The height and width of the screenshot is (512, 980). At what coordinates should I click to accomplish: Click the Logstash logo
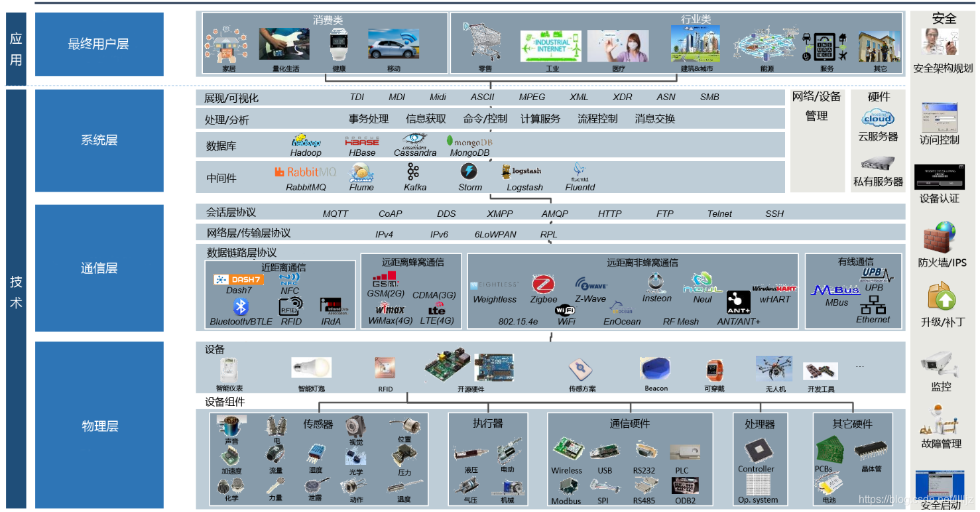(522, 171)
